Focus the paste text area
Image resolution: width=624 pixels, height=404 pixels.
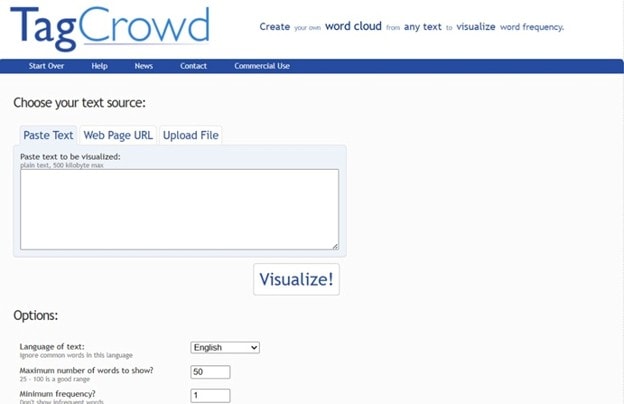click(179, 209)
